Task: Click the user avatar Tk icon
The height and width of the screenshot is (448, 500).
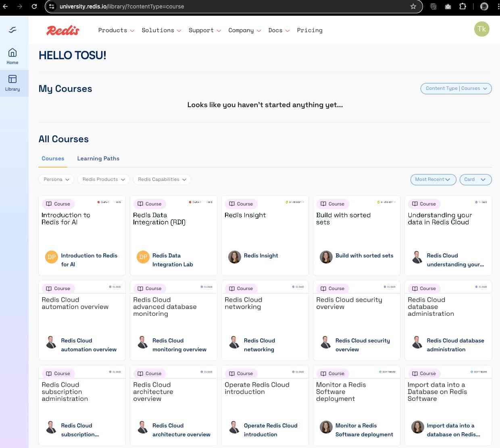Action: coord(481,29)
